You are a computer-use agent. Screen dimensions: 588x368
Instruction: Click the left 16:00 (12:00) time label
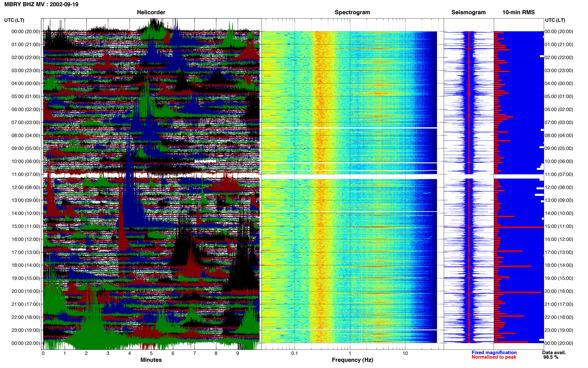tap(26, 239)
